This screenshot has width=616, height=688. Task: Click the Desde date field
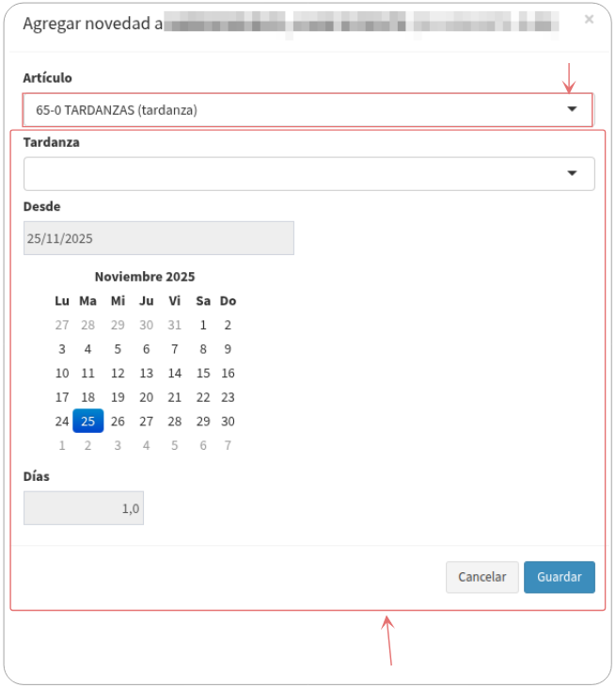click(158, 238)
